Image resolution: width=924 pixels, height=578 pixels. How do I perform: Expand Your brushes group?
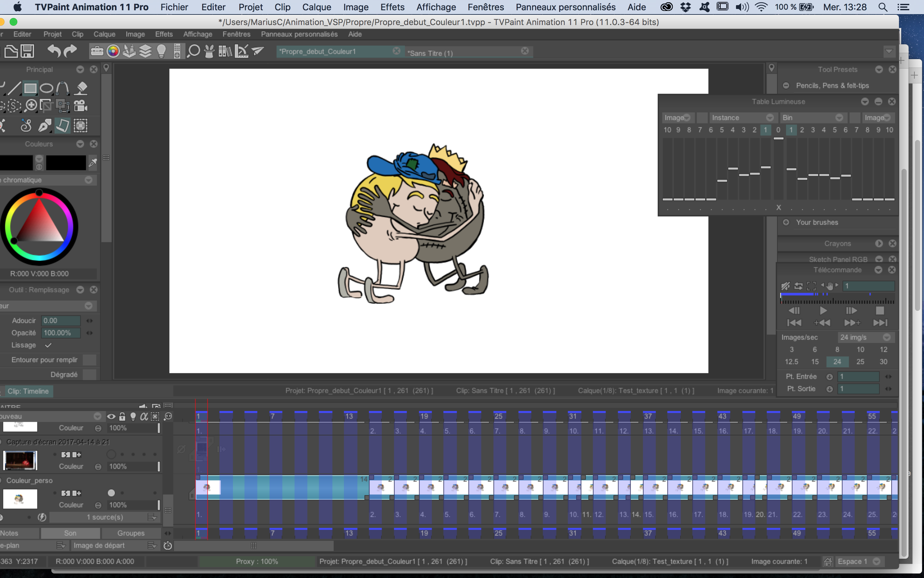(786, 223)
